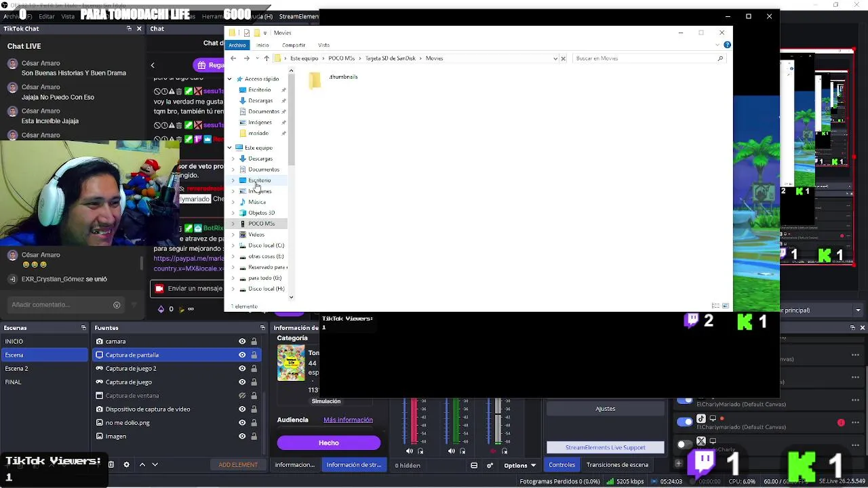Collapse Este equipo tree node
868x488 pixels.
coord(230,148)
